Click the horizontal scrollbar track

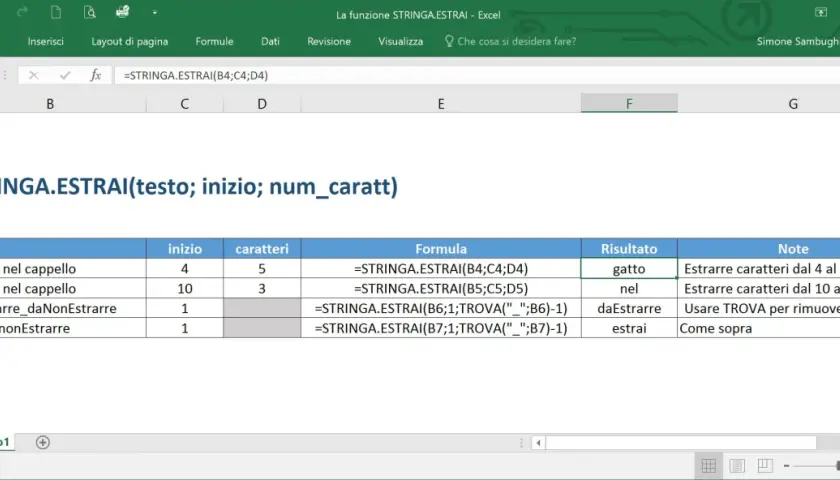point(680,442)
